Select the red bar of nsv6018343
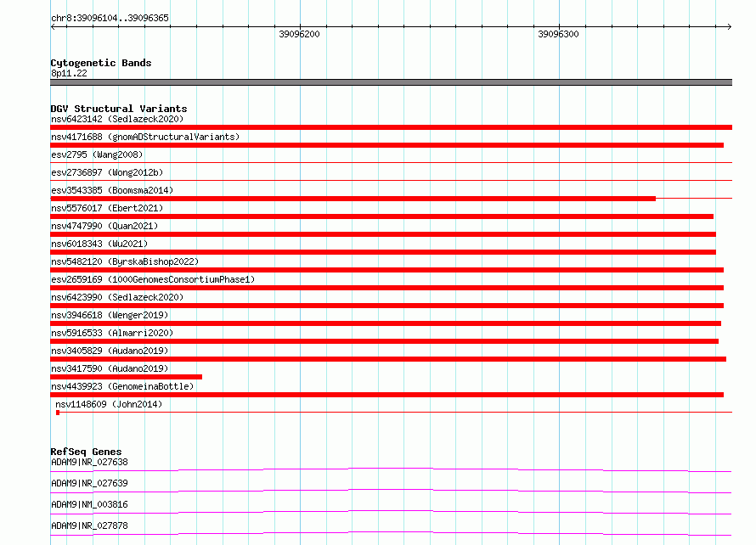756x545 pixels. pos(383,252)
